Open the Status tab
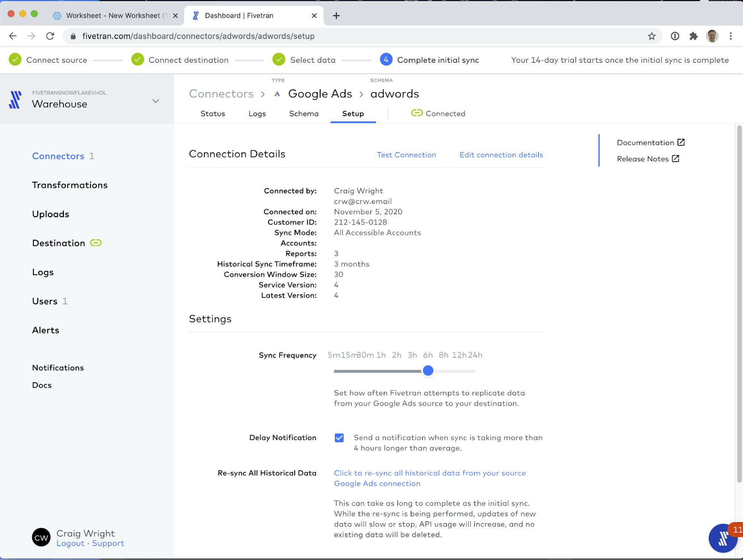The height and width of the screenshot is (560, 743). click(213, 114)
